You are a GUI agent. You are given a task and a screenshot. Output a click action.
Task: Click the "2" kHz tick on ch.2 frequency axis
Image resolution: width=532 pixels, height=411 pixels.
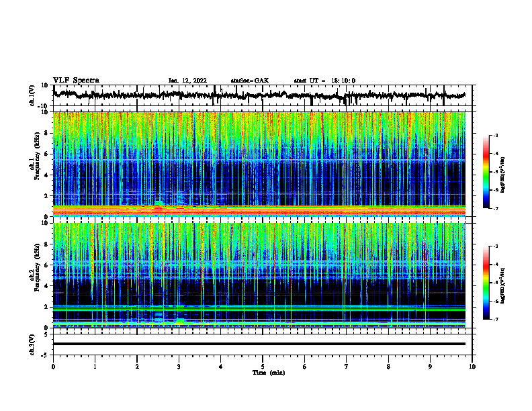click(x=46, y=307)
